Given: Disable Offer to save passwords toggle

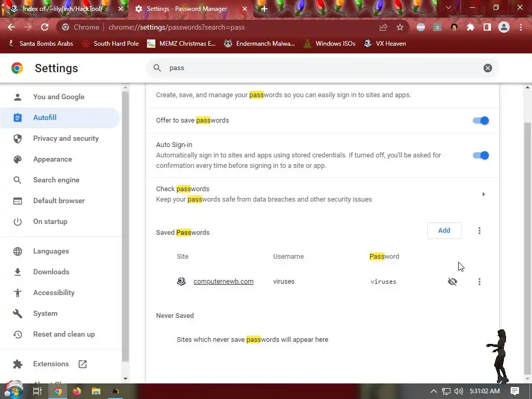Looking at the screenshot, I should coord(481,121).
